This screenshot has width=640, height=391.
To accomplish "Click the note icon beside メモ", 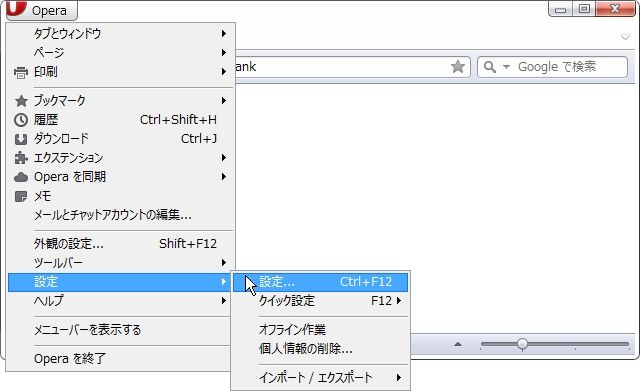I will (x=21, y=196).
